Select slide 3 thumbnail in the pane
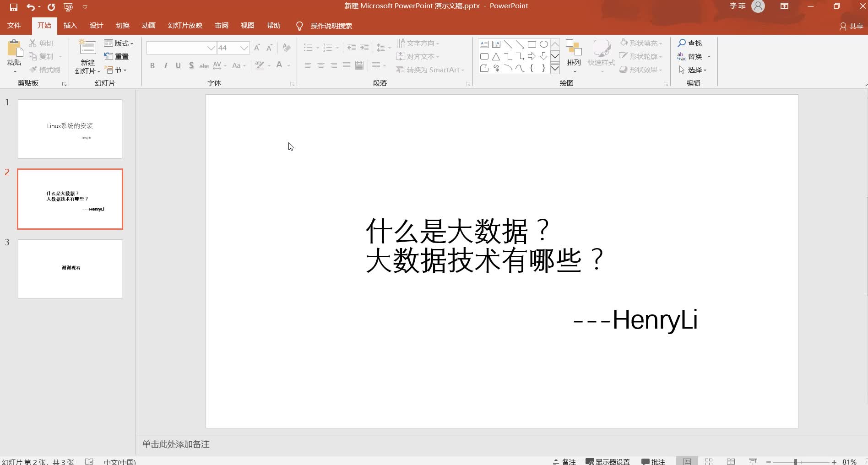 (70, 269)
